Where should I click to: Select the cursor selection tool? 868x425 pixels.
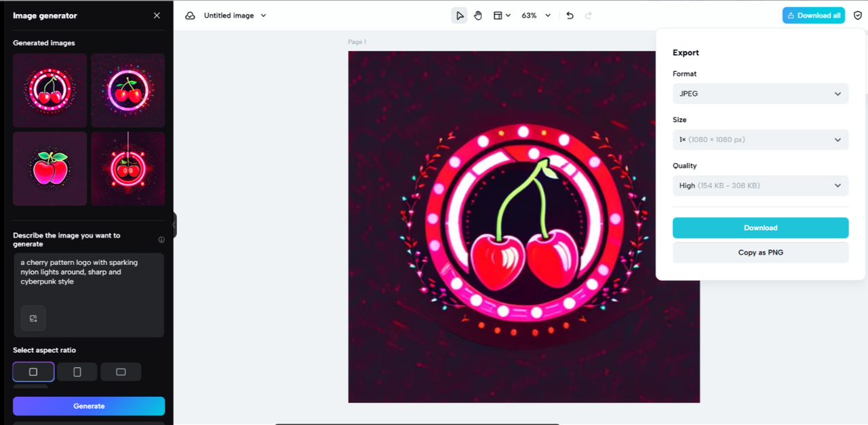(x=459, y=15)
